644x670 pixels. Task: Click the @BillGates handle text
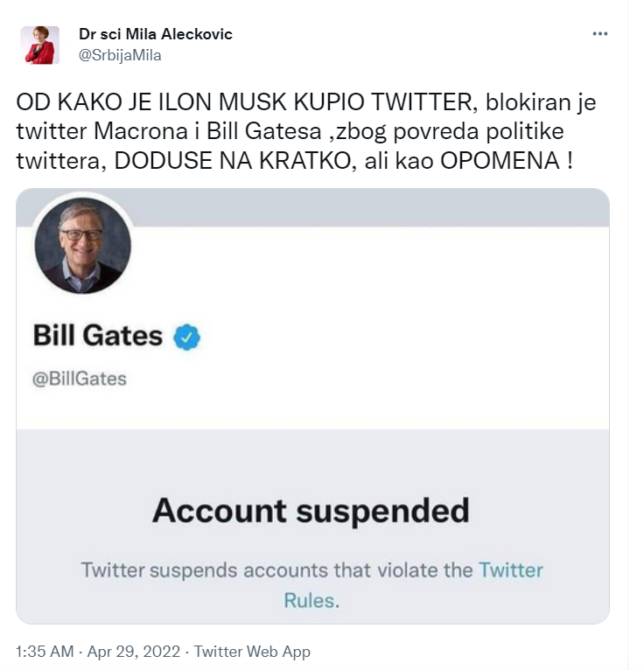(x=80, y=379)
